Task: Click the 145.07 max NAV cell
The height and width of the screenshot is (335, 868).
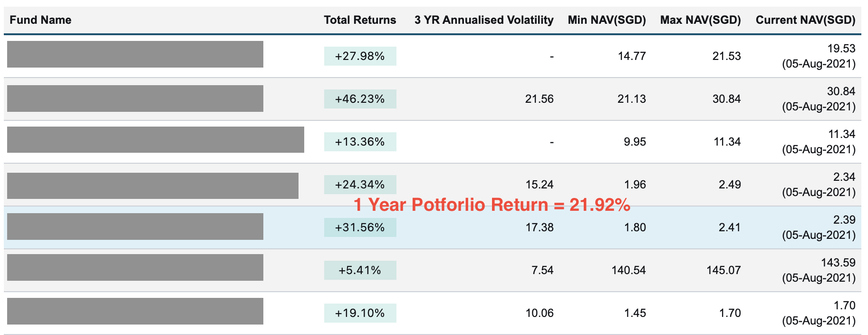Action: (x=723, y=270)
